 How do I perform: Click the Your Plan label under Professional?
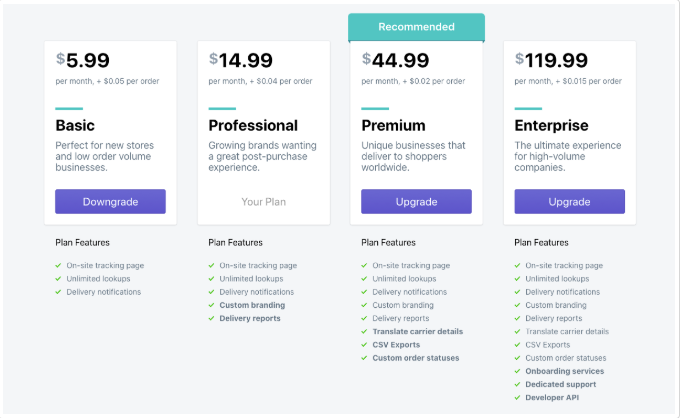click(263, 202)
